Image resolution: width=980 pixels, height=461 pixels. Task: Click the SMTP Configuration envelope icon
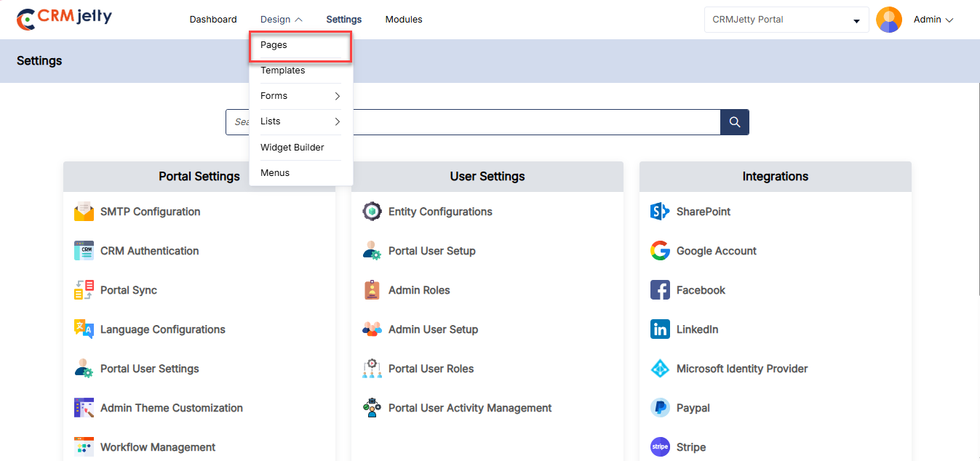click(x=84, y=212)
